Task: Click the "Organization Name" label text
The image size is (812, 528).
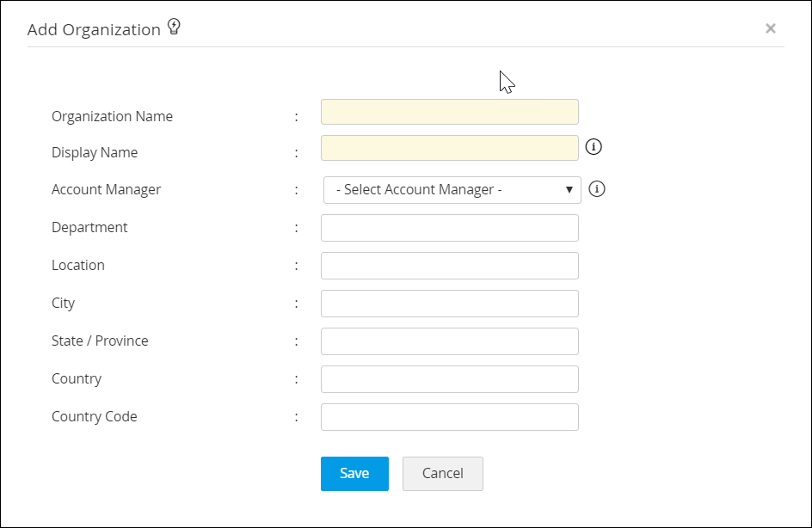Action: pos(112,116)
